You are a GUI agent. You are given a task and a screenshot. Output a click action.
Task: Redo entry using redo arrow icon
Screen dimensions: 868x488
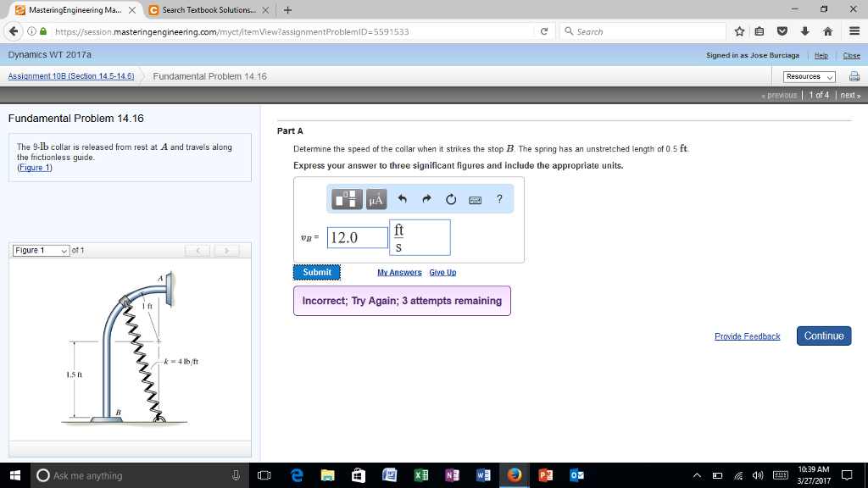pyautogui.click(x=426, y=199)
